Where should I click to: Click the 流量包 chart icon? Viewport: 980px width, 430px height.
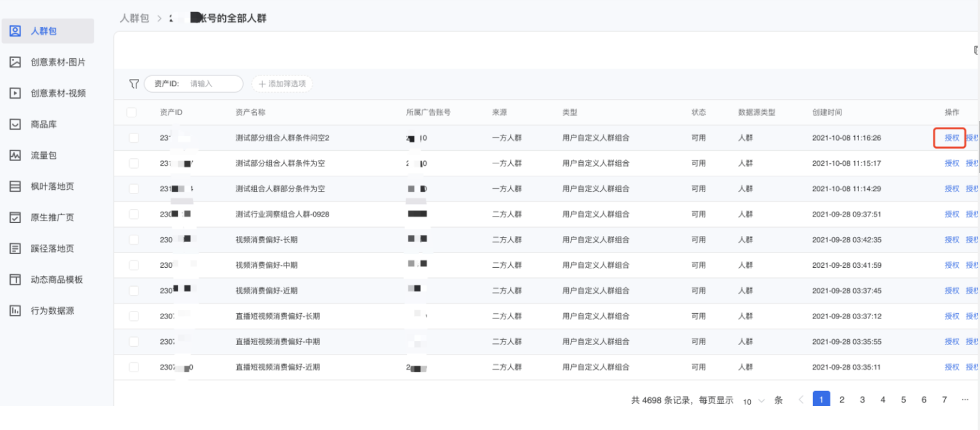(x=15, y=155)
